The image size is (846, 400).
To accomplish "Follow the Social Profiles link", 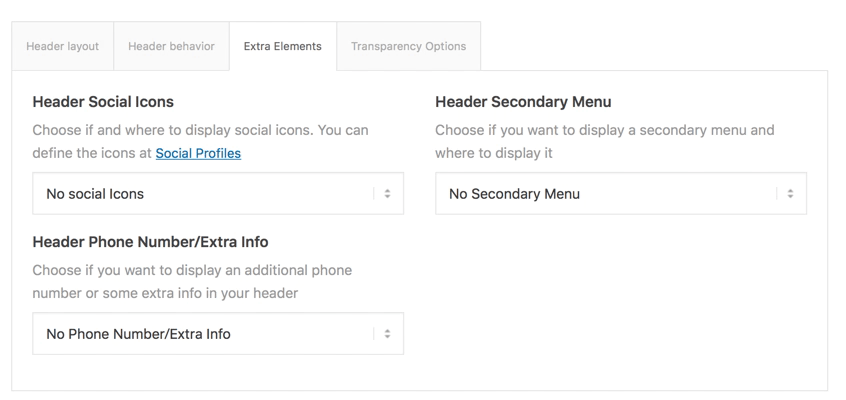I will pos(198,153).
